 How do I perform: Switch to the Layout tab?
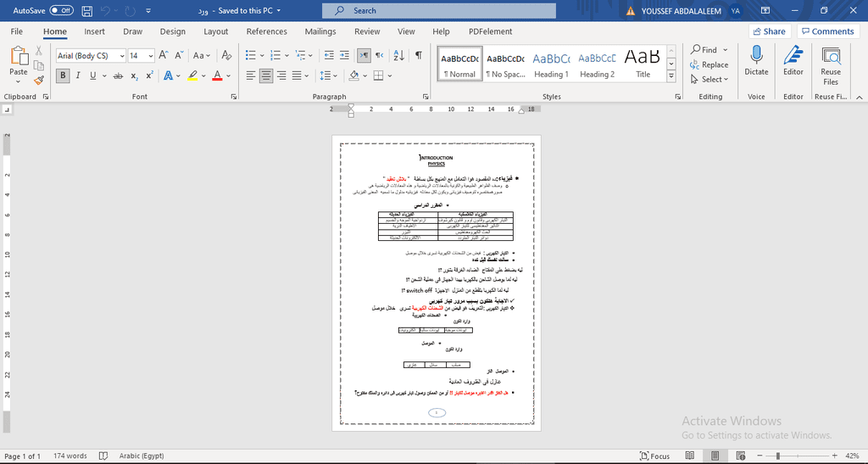(216, 31)
